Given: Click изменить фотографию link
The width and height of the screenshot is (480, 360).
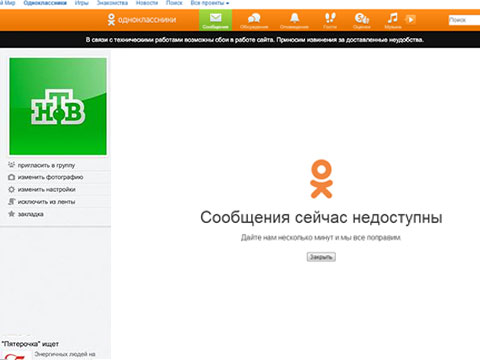Looking at the screenshot, I should click(x=50, y=177).
